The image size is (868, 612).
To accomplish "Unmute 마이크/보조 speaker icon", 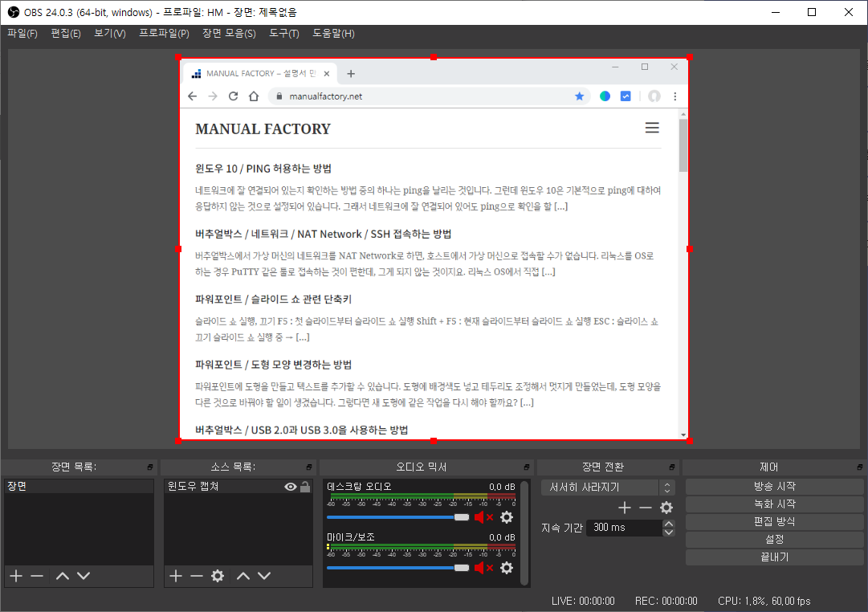I will [483, 568].
